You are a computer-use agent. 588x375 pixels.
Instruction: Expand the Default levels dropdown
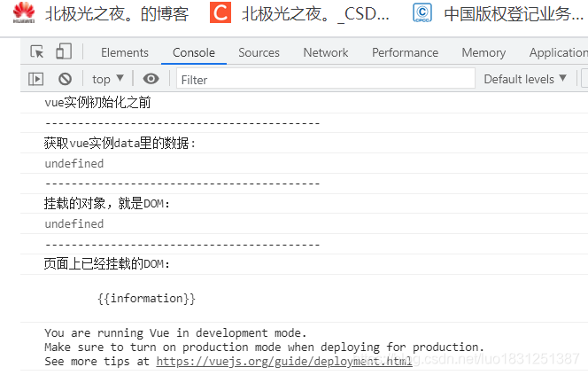[525, 79]
